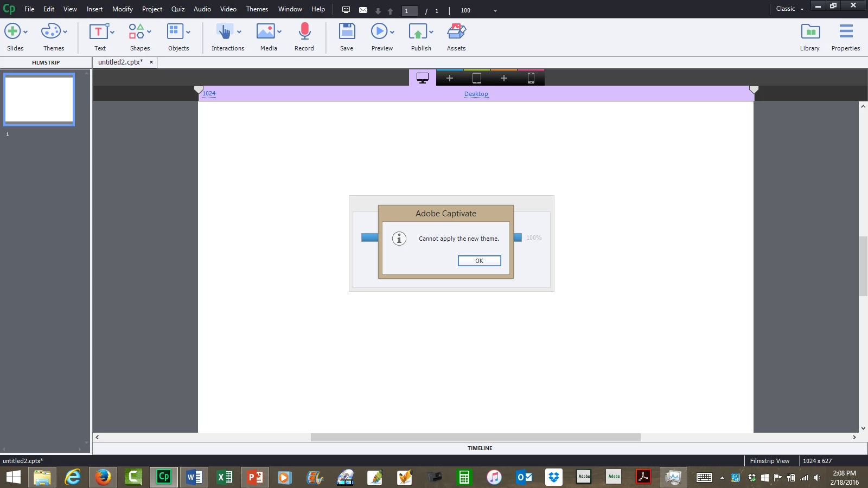Select the Mobile phone breakpoint view

coord(531,78)
